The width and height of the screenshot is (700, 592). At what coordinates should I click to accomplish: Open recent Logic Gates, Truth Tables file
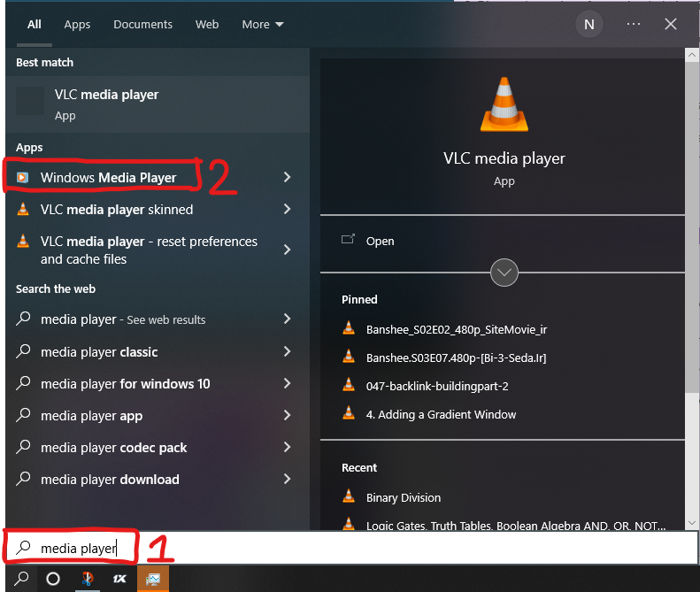point(516,525)
